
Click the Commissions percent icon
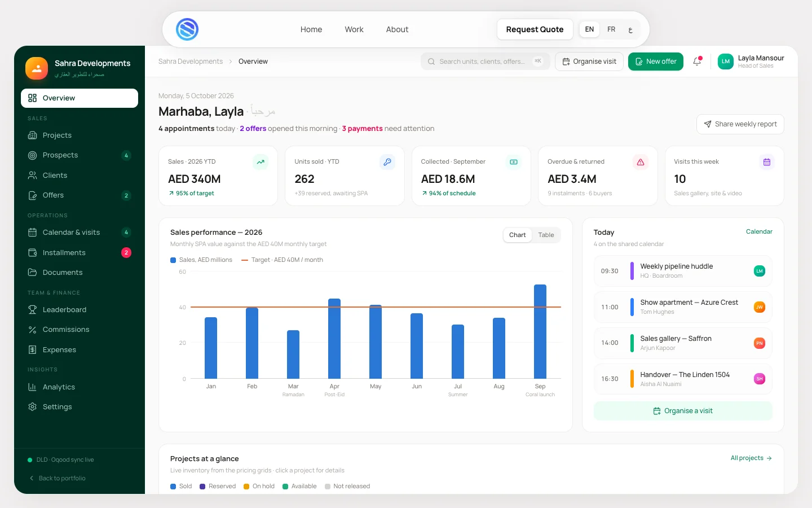click(33, 330)
